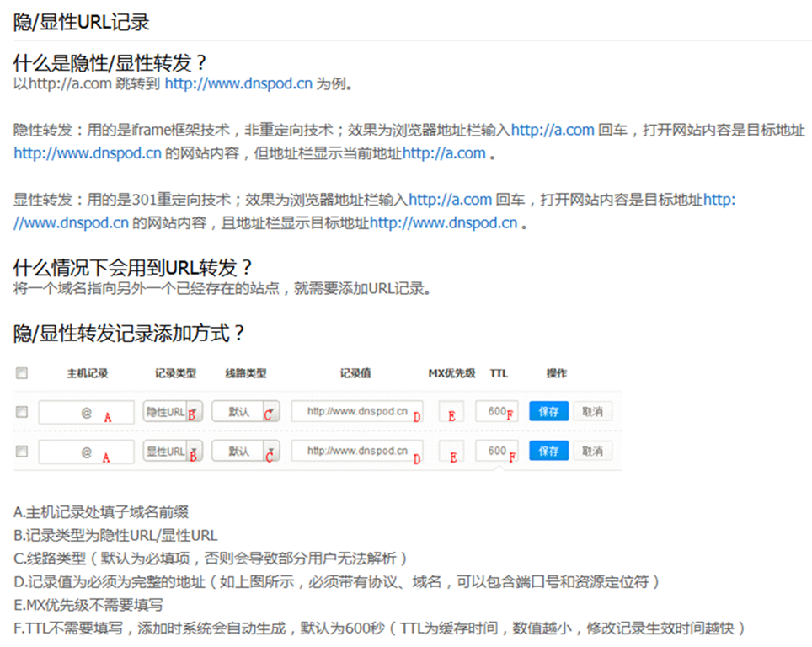Click the TTL 600 field in 隐性URL row

tap(497, 411)
